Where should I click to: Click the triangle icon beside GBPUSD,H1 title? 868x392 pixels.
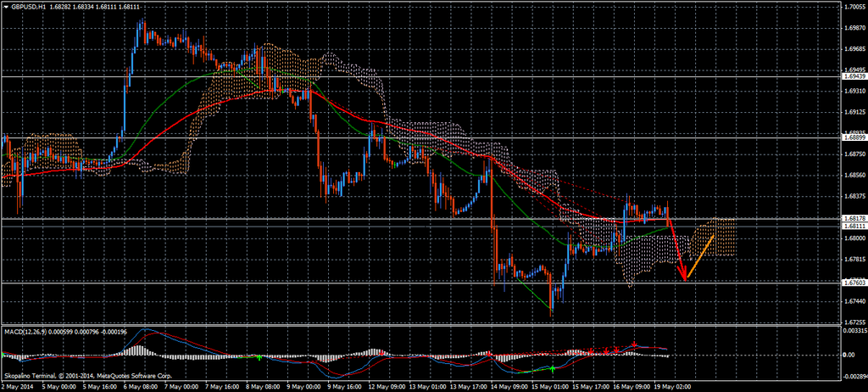pyautogui.click(x=5, y=6)
